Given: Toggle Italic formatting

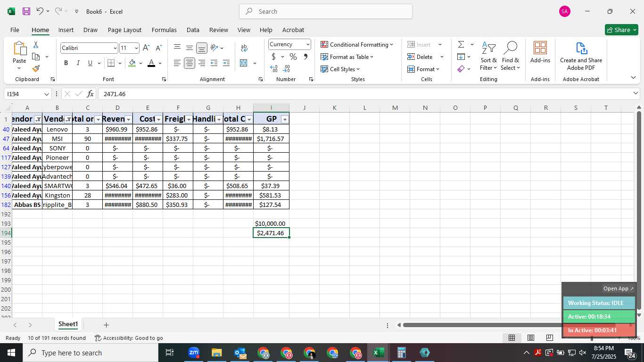Looking at the screenshot, I should pyautogui.click(x=78, y=63).
